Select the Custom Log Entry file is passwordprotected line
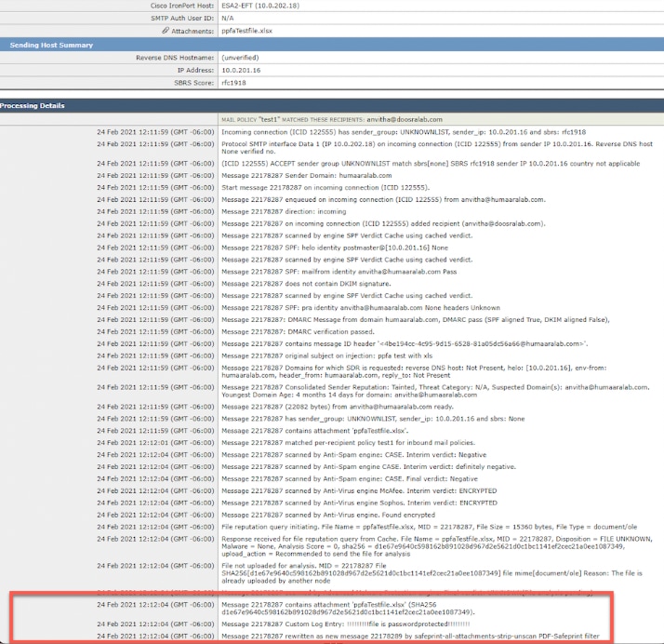664x644 pixels. (346, 624)
